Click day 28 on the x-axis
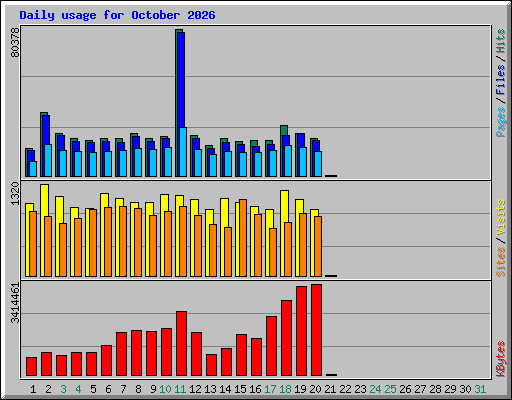 coord(435,389)
